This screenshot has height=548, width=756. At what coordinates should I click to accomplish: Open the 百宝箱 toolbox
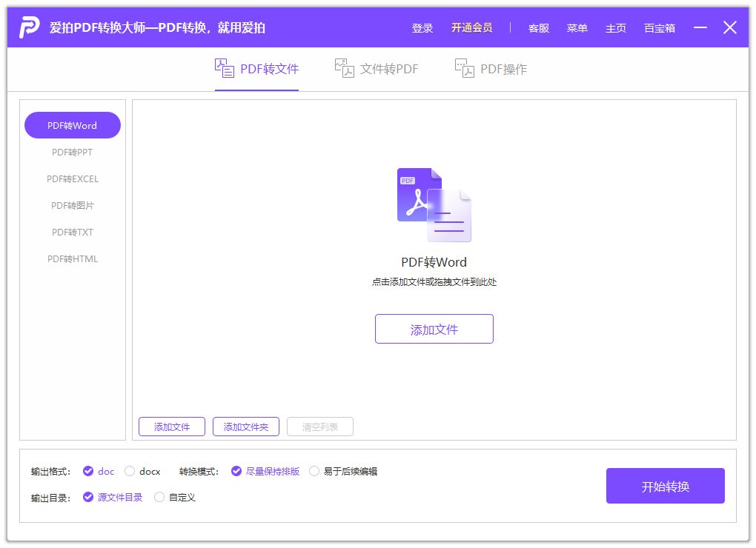click(x=659, y=27)
